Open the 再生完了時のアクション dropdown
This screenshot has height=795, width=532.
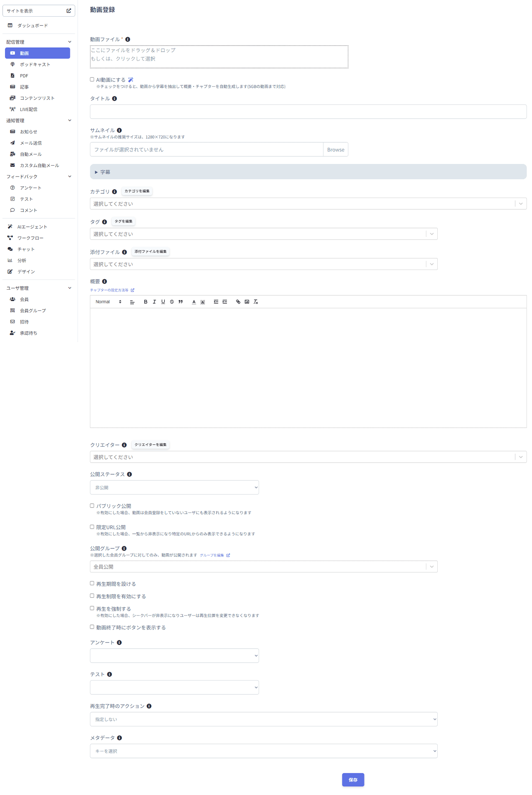264,719
